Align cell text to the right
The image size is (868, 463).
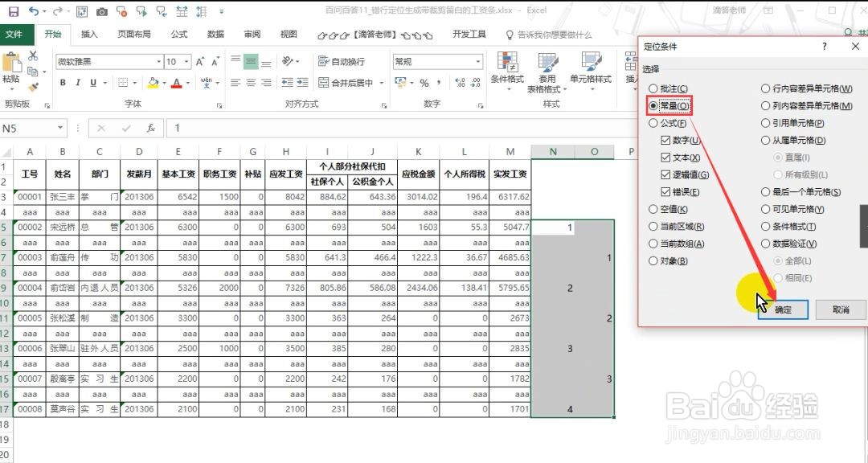(266, 83)
